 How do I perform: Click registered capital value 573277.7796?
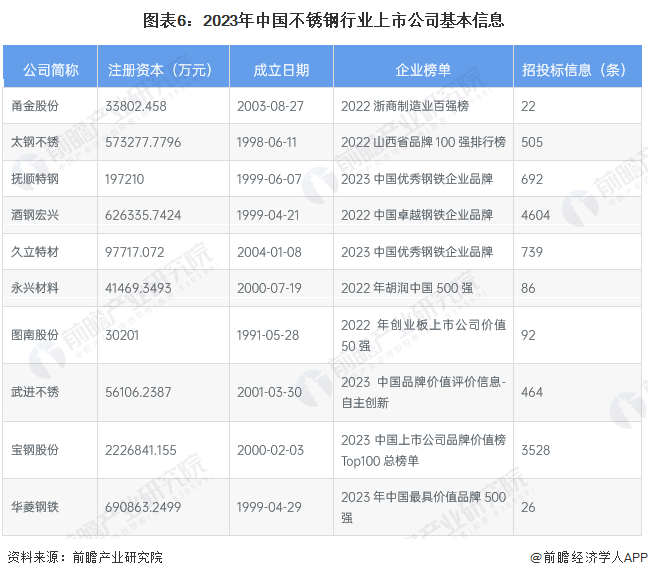[x=143, y=143]
